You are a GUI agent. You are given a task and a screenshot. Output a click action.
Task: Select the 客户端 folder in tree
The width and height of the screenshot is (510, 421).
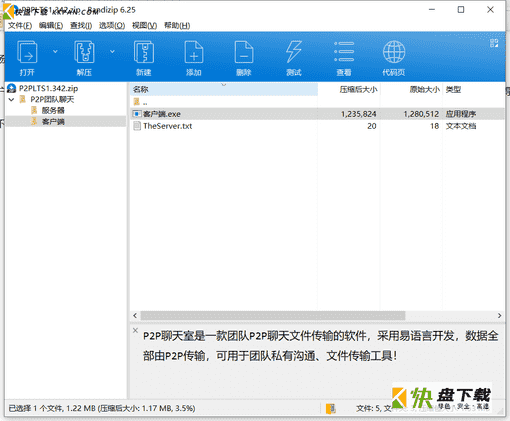(x=53, y=121)
